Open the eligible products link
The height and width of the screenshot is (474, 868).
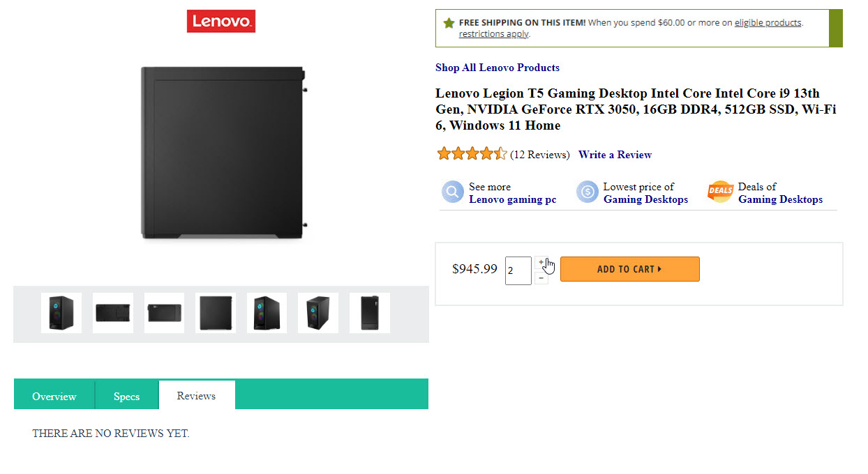[768, 22]
